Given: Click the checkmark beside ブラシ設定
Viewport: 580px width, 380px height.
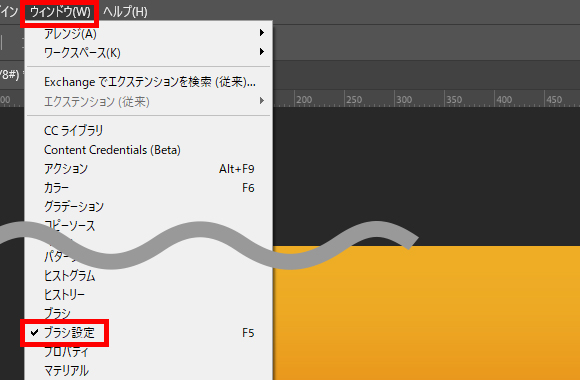Looking at the screenshot, I should point(34,333).
